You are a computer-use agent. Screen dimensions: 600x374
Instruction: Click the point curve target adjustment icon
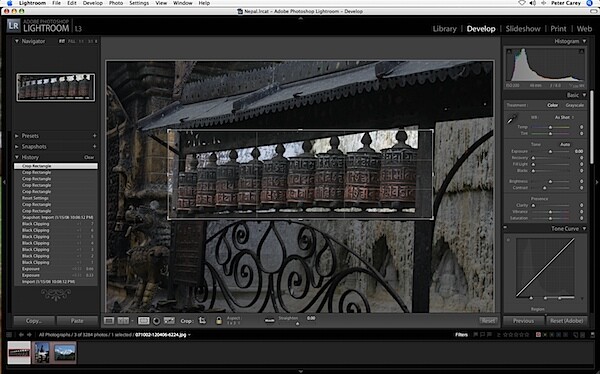tap(508, 240)
